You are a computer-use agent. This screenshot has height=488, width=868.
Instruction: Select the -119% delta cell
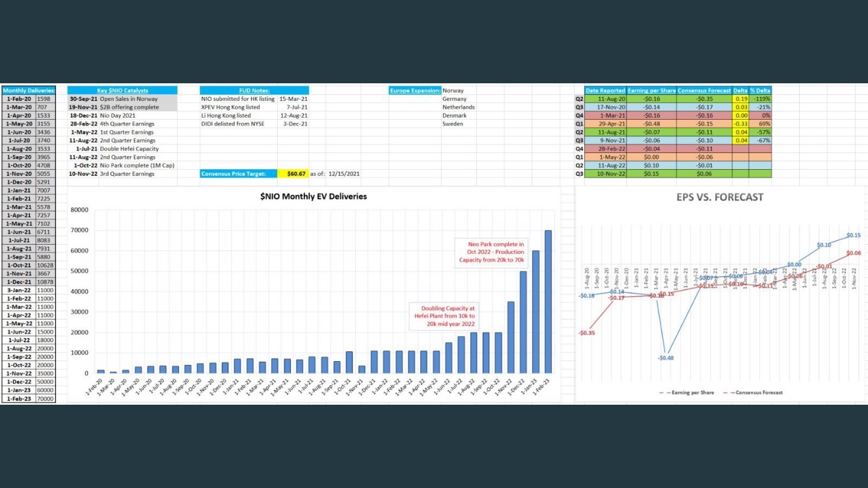760,99
